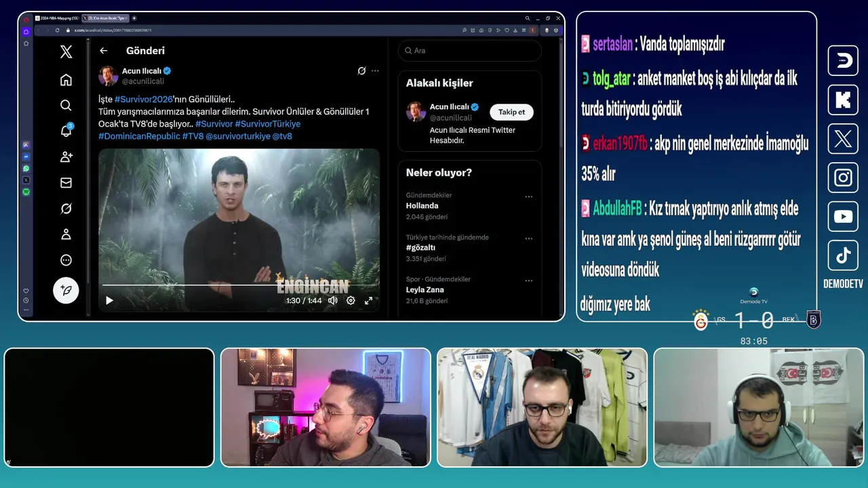The width and height of the screenshot is (868, 488).
Task: Open the Spotify icon in Opera sidebar
Action: tap(26, 192)
